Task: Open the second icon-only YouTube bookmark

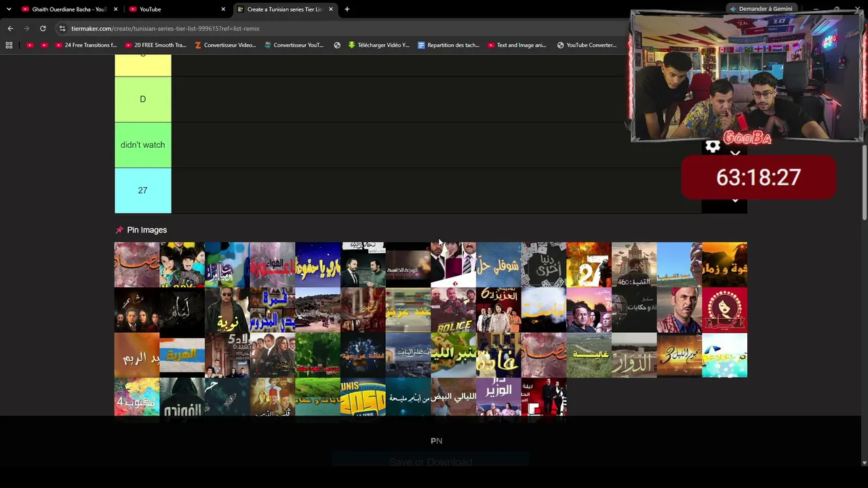Action: click(44, 45)
